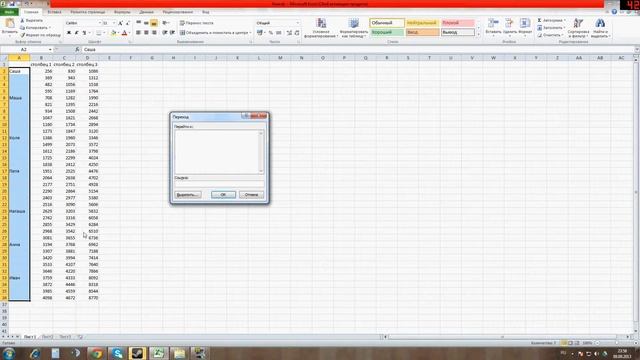Image resolution: width=640 pixels, height=360 pixels.
Task: Open the Font Color dropdown arrow
Action: [x=129, y=33]
